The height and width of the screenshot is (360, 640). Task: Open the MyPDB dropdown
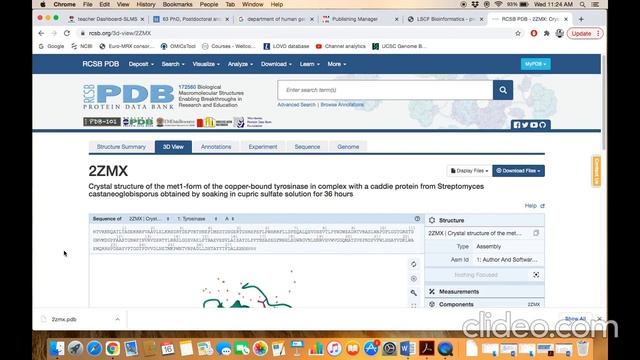point(535,64)
